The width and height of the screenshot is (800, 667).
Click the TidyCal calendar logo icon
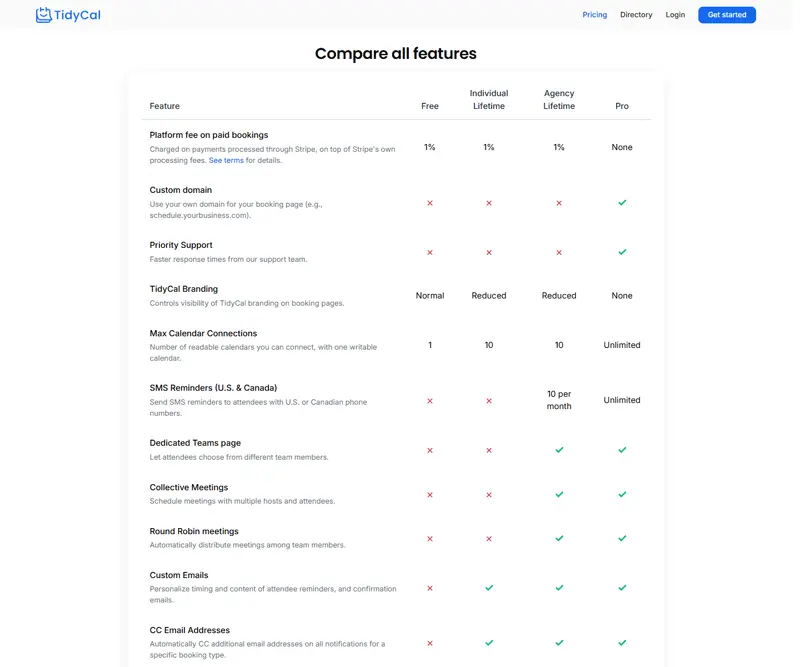pyautogui.click(x=43, y=15)
